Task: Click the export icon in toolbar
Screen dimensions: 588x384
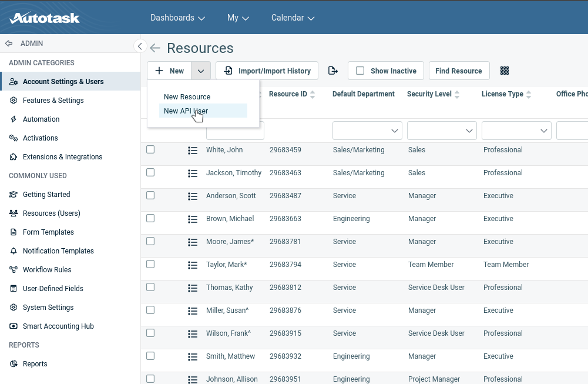Action: tap(333, 71)
